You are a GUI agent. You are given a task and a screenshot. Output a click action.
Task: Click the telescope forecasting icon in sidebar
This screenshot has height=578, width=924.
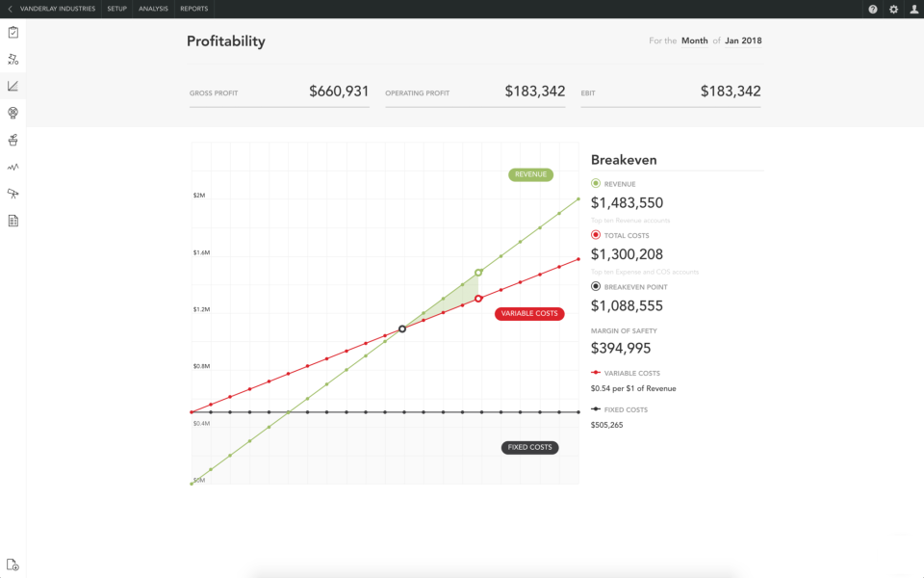pyautogui.click(x=13, y=194)
